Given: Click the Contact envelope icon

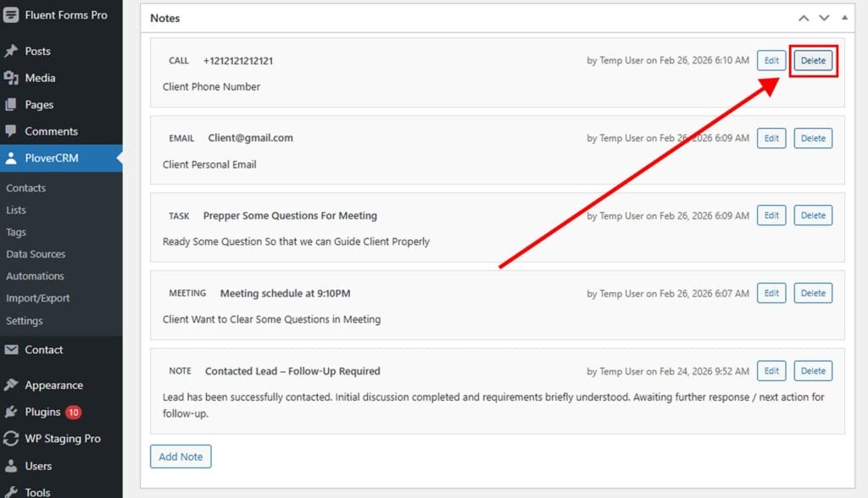Looking at the screenshot, I should pos(11,350).
